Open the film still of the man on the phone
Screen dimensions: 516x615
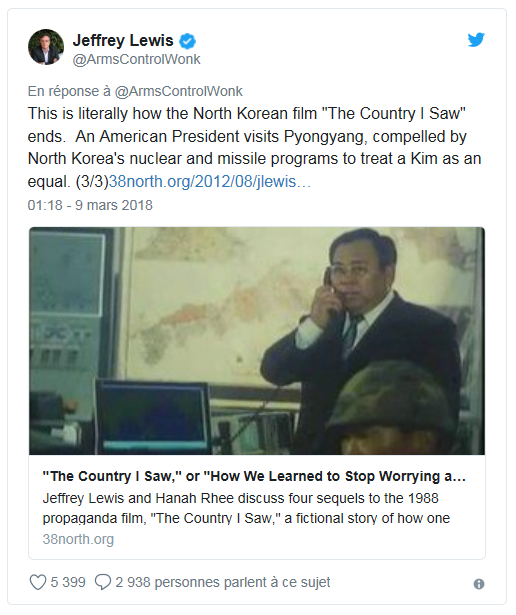point(257,341)
